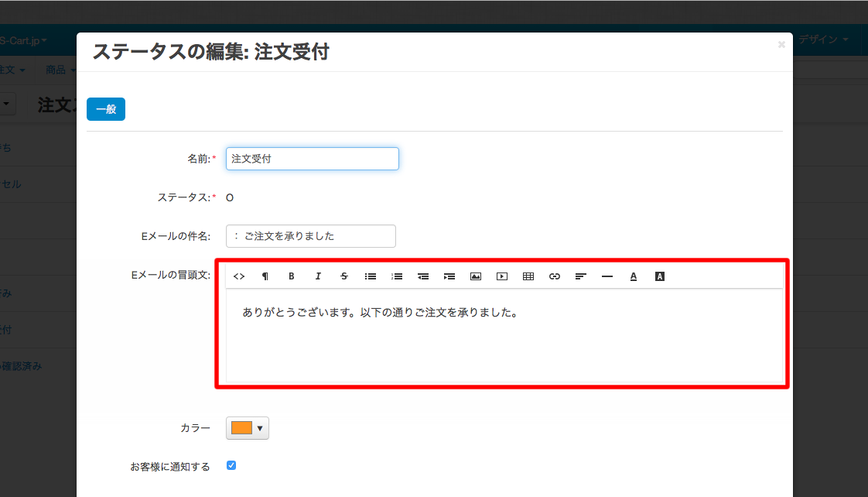Toggle the お客様に通知する checkbox
The width and height of the screenshot is (868, 497).
point(231,465)
